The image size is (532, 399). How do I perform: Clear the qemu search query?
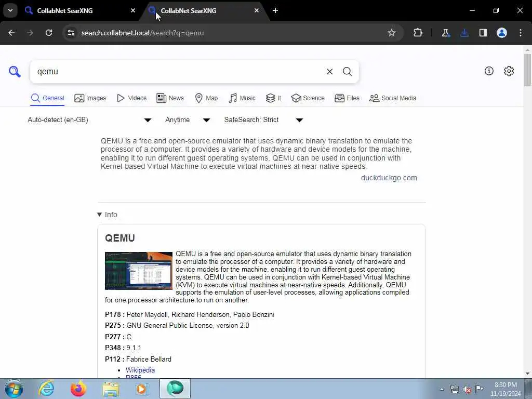[329, 72]
